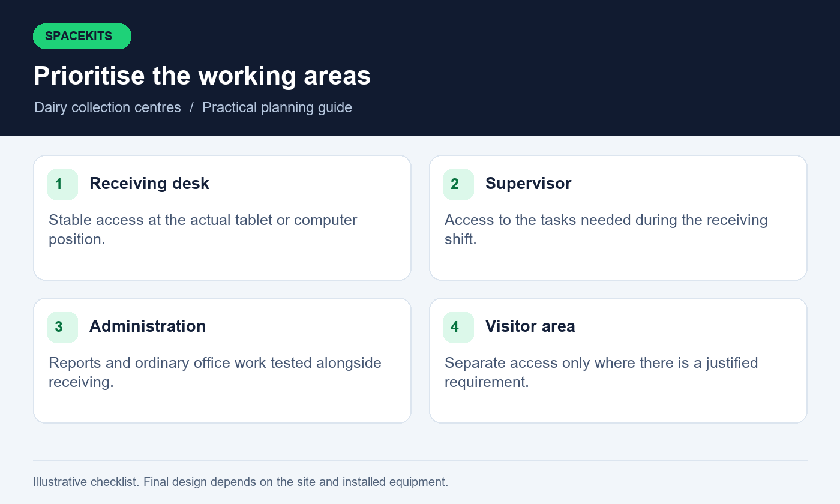Click 'Practical planning guide' in the subtitle
Image resolution: width=840 pixels, height=504 pixels.
click(x=277, y=107)
